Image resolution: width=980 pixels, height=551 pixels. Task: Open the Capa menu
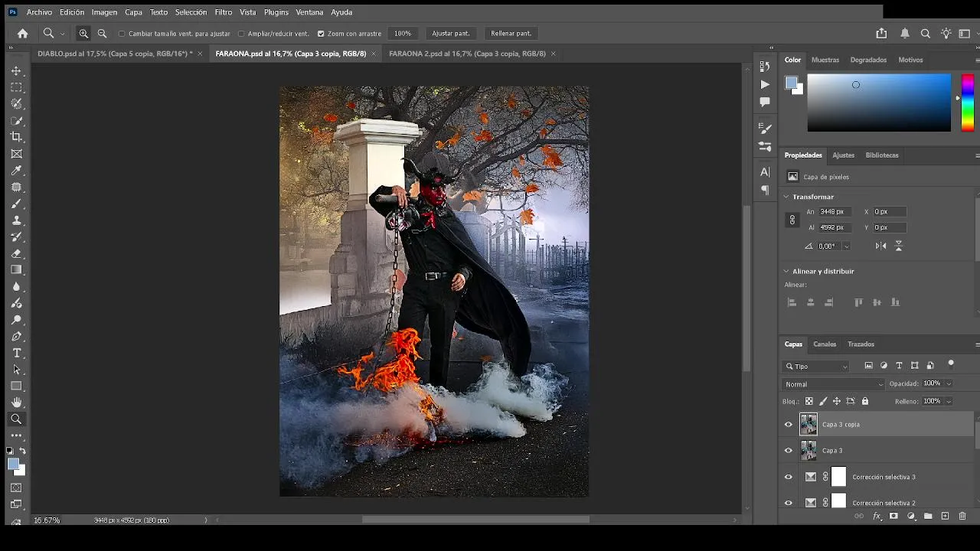(133, 12)
